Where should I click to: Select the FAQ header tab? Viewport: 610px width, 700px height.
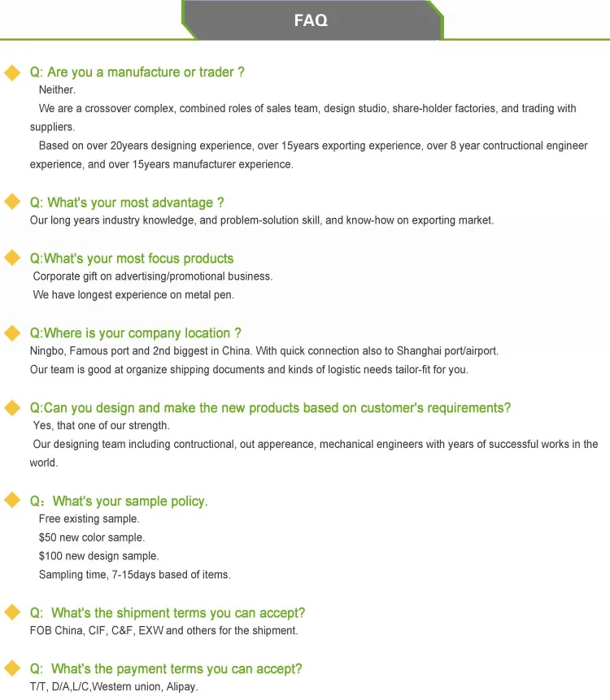click(312, 20)
